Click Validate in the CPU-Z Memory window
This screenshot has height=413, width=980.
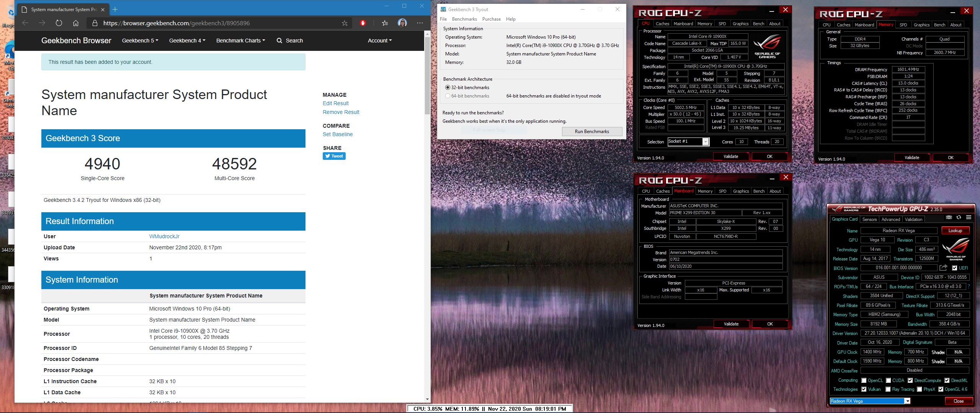(x=911, y=158)
